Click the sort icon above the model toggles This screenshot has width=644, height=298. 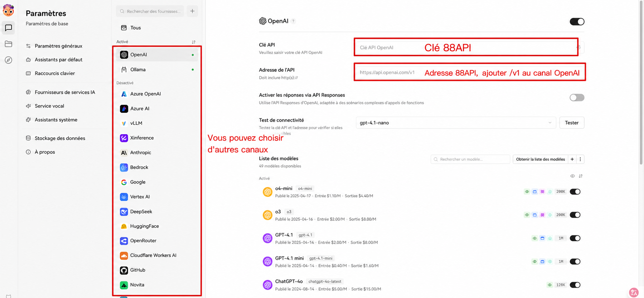pos(580,176)
